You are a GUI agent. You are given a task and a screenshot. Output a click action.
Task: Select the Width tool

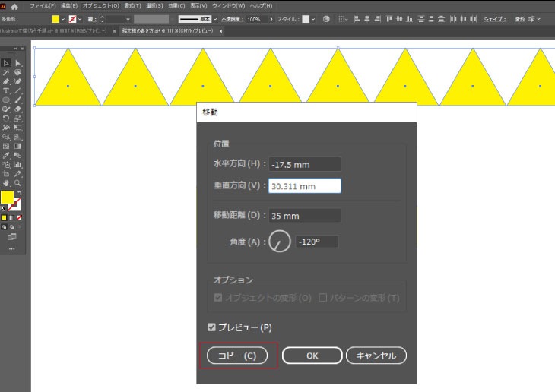6,128
